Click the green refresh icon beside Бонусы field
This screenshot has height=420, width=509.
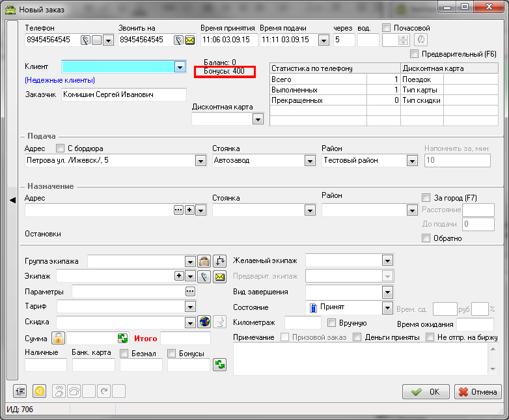click(x=220, y=365)
